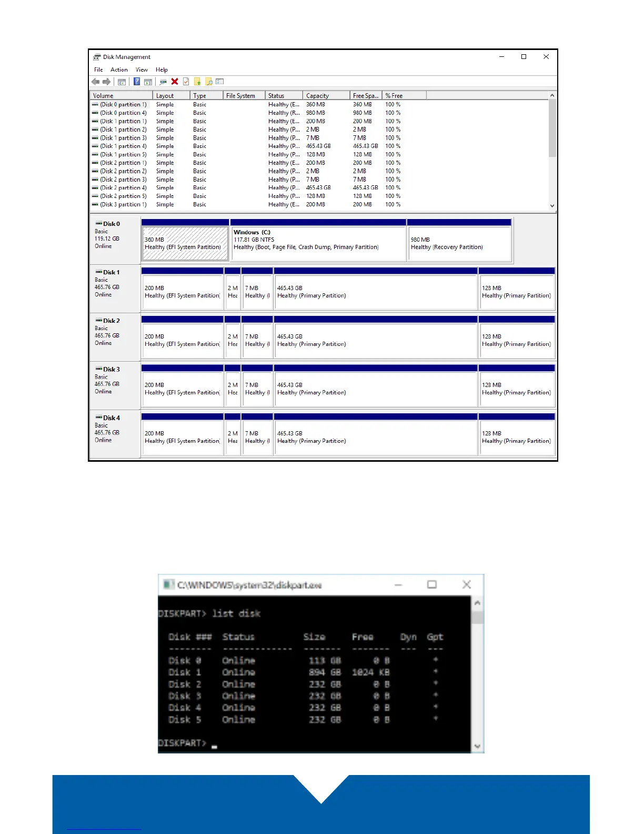The height and width of the screenshot is (834, 644).
Task: Open the View menu
Action: tap(142, 69)
